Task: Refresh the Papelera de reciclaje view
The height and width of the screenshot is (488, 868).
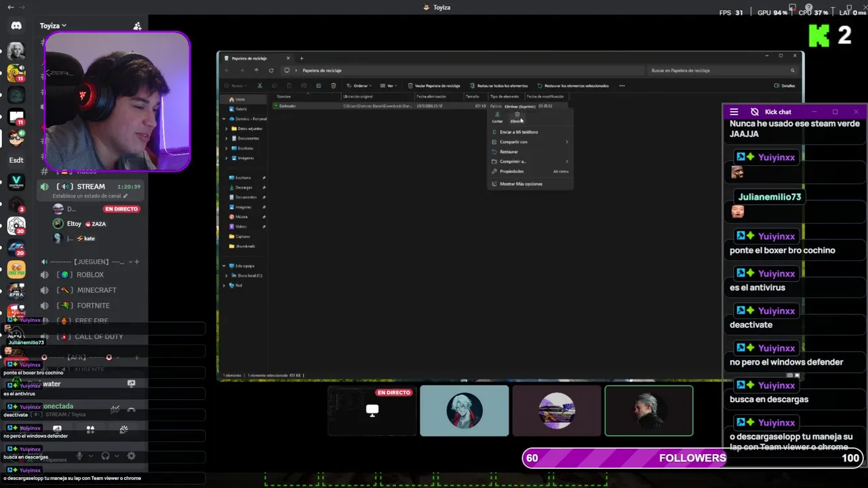Action: click(271, 70)
